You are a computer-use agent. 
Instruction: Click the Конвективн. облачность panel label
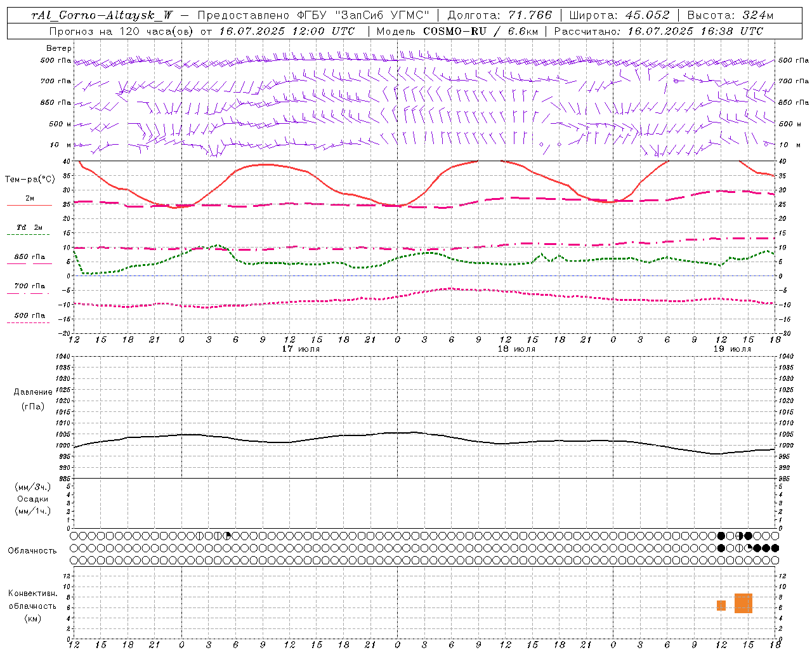(32, 600)
